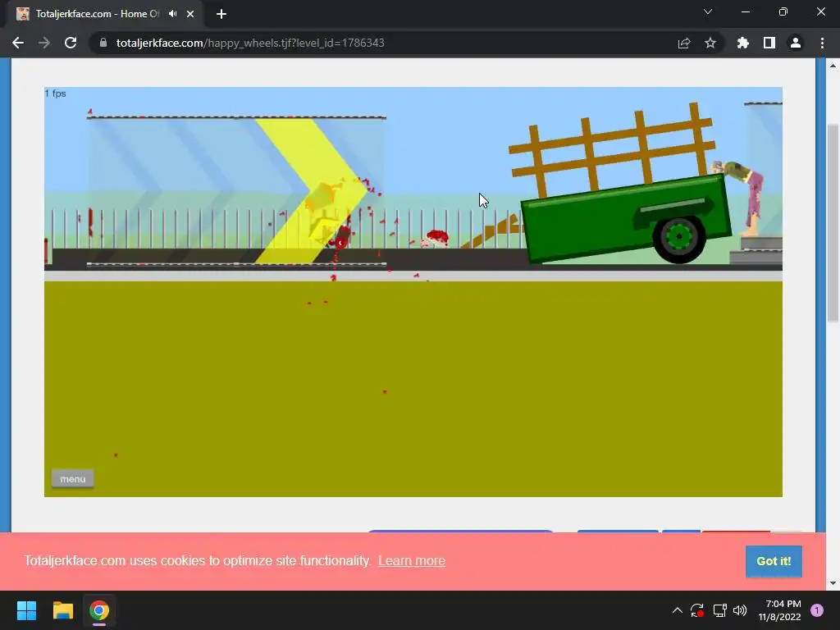The width and height of the screenshot is (840, 630).
Task: Toggle the browser side panel
Action: [769, 43]
